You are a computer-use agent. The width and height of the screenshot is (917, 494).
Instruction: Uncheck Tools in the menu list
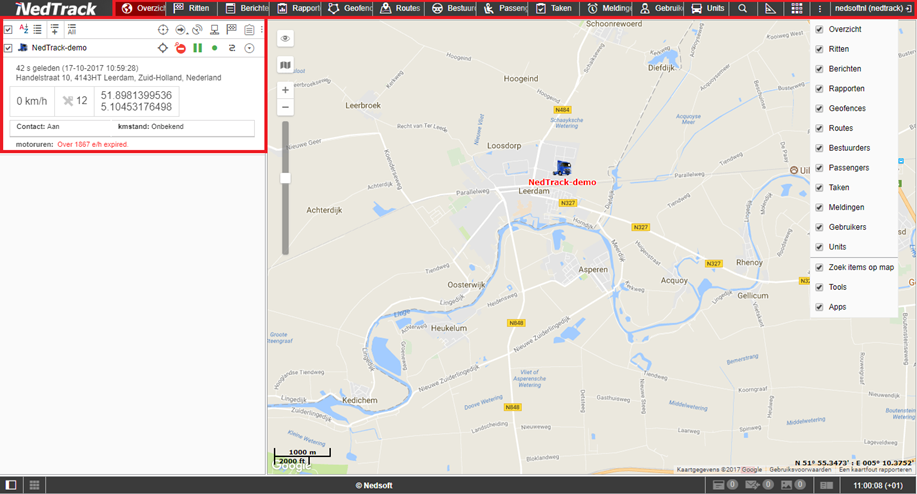point(819,287)
